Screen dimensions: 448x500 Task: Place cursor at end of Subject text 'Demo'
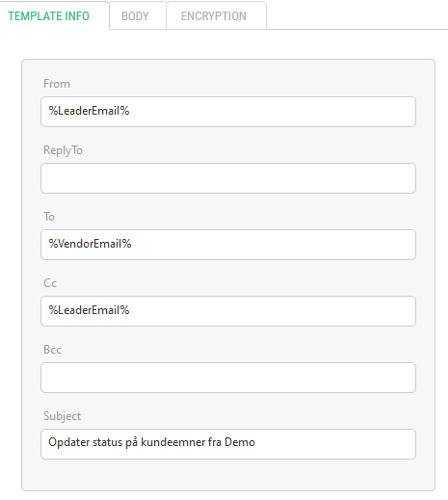(x=256, y=442)
